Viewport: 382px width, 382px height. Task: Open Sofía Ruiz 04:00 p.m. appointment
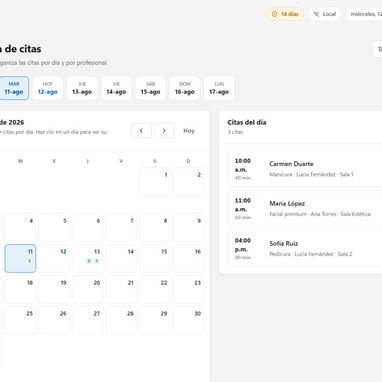(305, 248)
